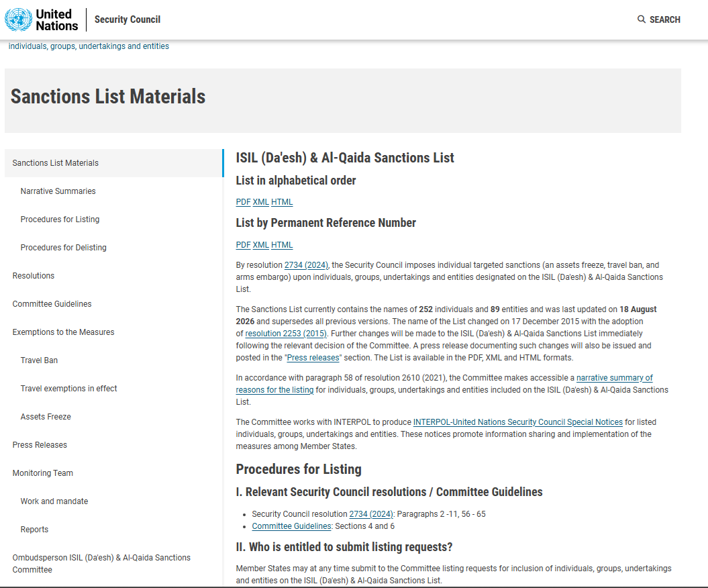Open the Resolutions sidebar section
The height and width of the screenshot is (588, 708).
(34, 275)
